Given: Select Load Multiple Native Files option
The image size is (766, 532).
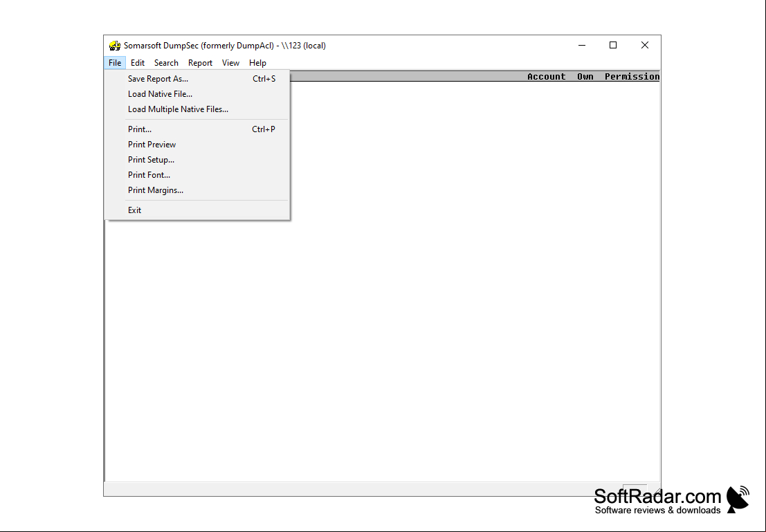Looking at the screenshot, I should pyautogui.click(x=197, y=109).
